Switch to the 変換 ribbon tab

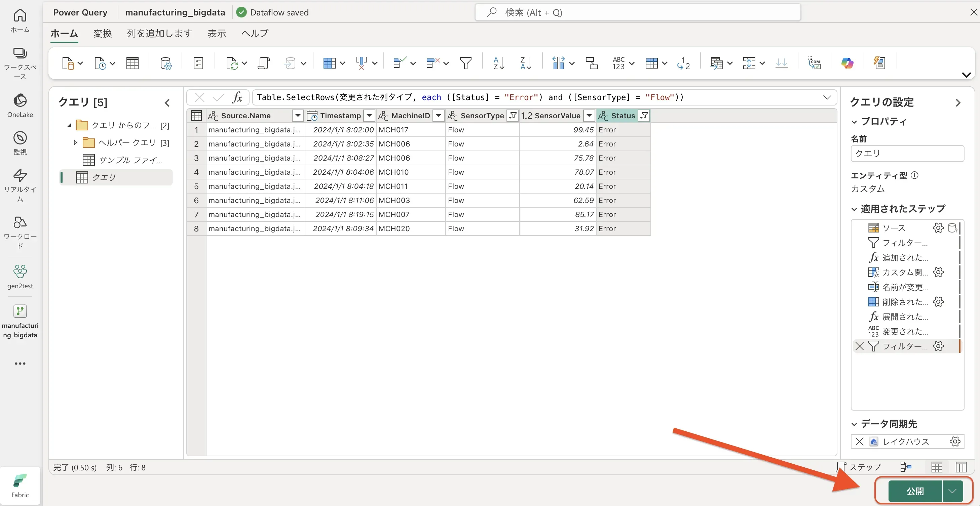(x=102, y=34)
